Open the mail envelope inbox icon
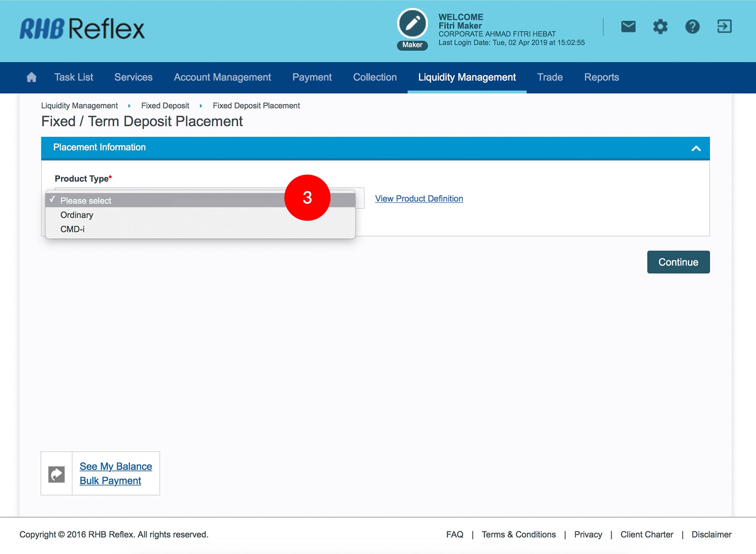Image resolution: width=756 pixels, height=554 pixels. pyautogui.click(x=628, y=27)
